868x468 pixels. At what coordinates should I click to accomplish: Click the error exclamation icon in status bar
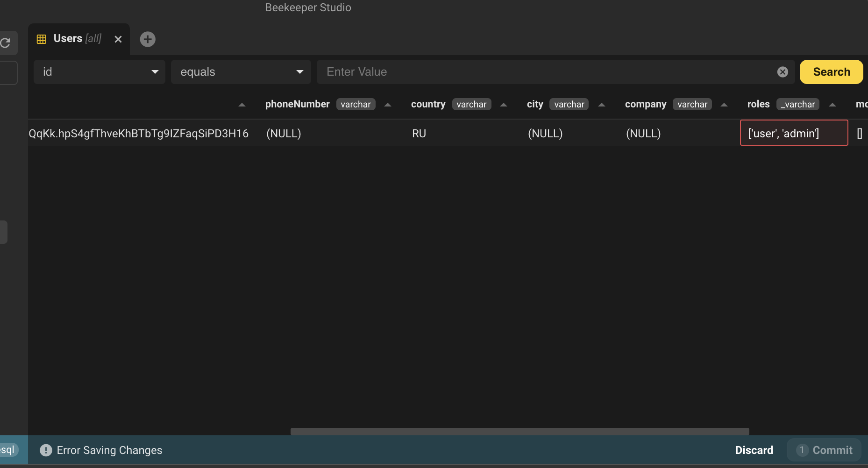pyautogui.click(x=45, y=450)
